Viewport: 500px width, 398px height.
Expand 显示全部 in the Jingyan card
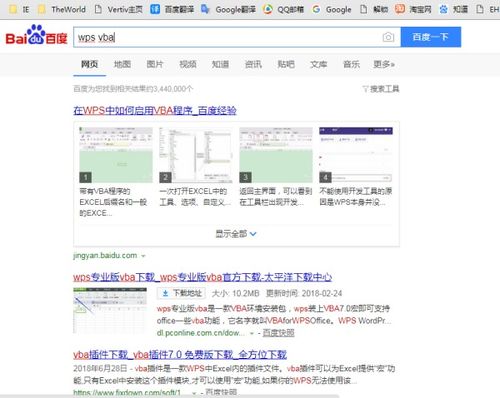(236, 234)
